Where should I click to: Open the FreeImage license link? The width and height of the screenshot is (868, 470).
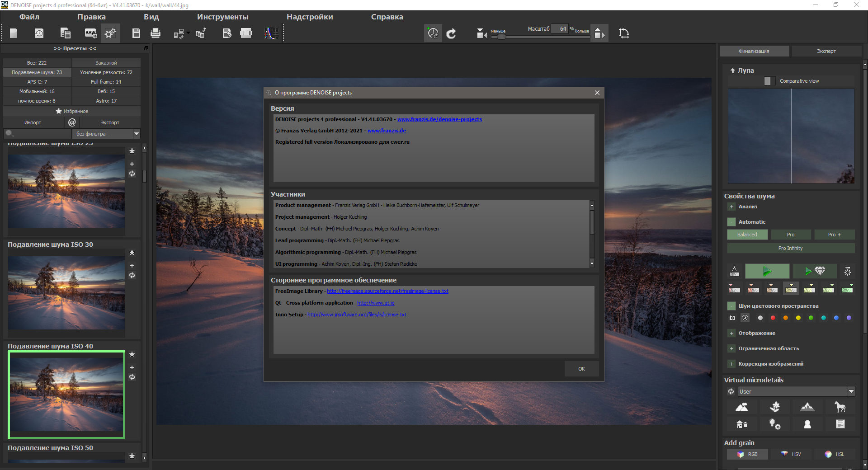coord(387,291)
